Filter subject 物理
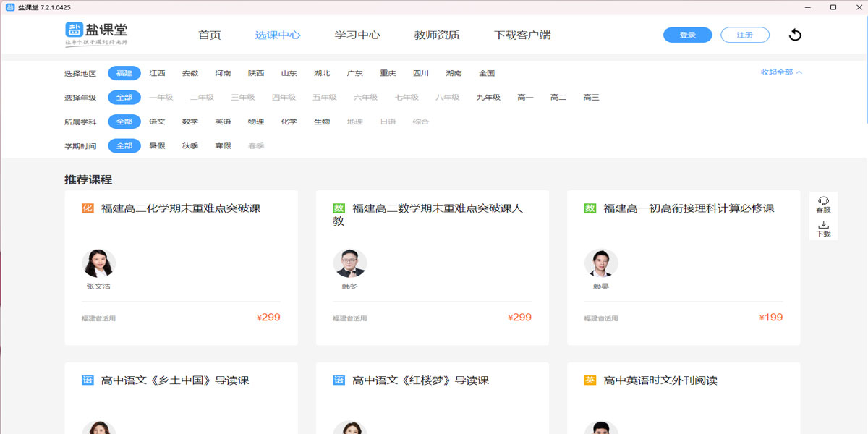Image resolution: width=868 pixels, height=434 pixels. (x=256, y=122)
